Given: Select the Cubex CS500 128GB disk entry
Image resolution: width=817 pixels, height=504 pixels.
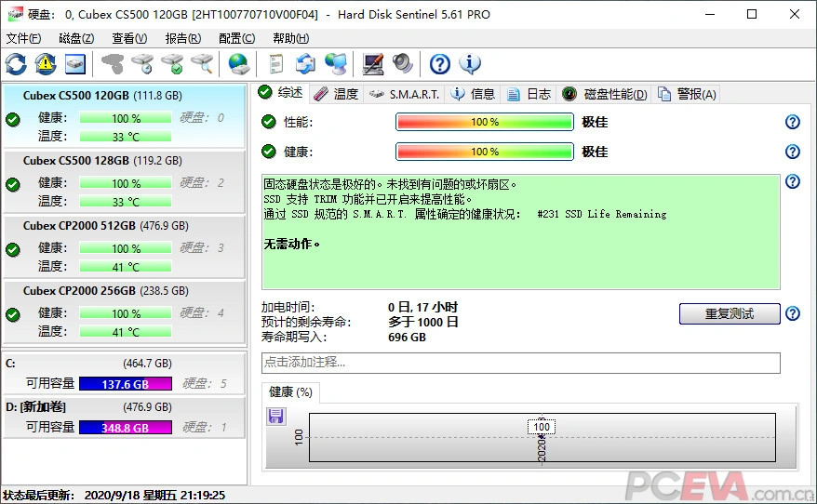Looking at the screenshot, I should tap(124, 181).
